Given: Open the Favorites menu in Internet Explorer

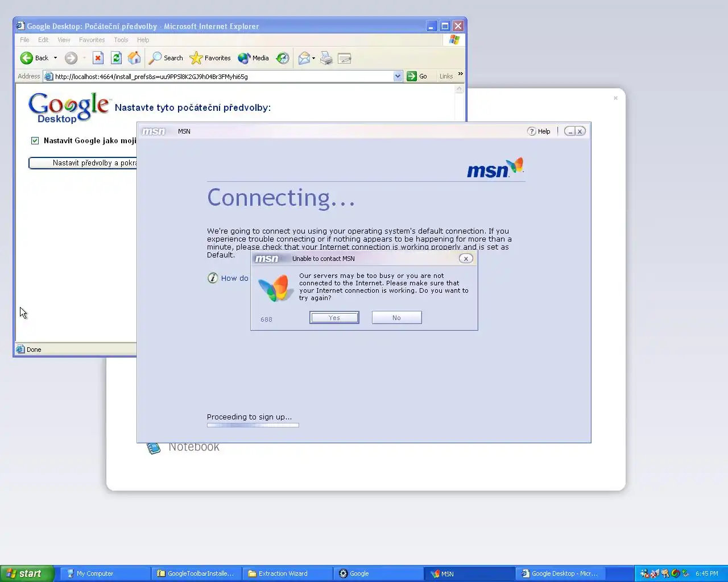Looking at the screenshot, I should point(92,40).
